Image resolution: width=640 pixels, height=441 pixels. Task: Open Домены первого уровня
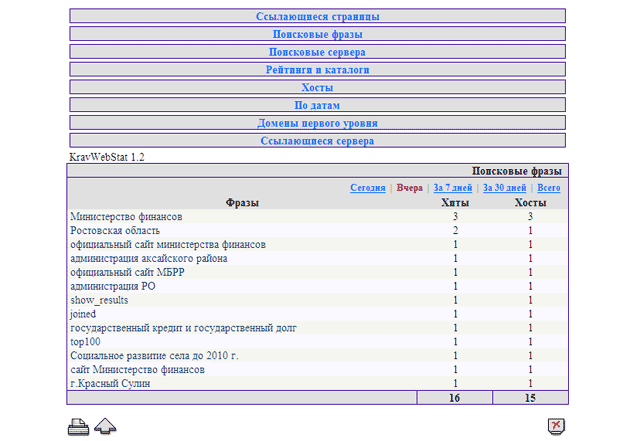(x=318, y=123)
